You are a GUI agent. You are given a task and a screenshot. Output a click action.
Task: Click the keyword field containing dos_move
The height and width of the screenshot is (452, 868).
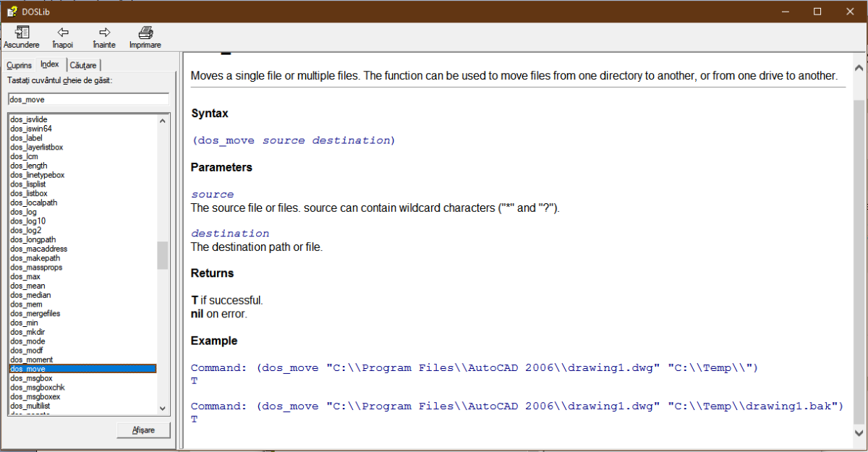click(88, 99)
